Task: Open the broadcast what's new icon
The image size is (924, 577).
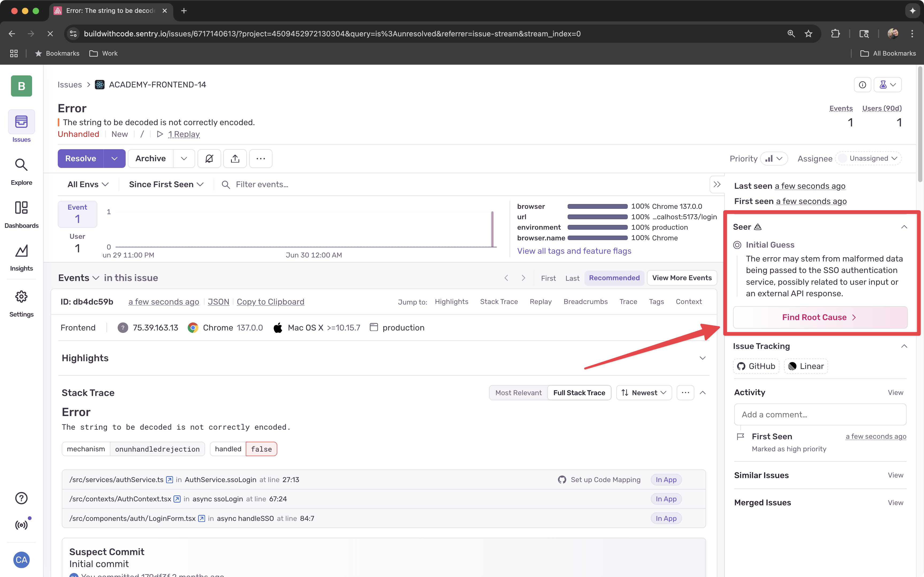Action: (x=21, y=525)
